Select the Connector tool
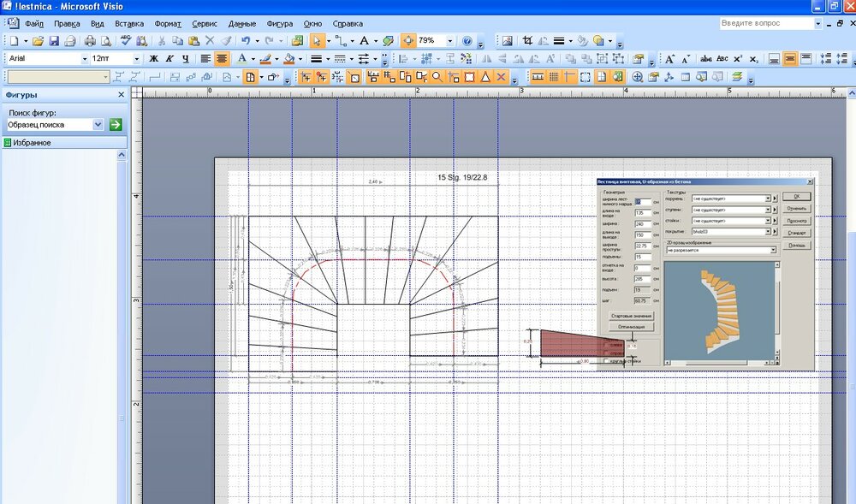 [340, 40]
